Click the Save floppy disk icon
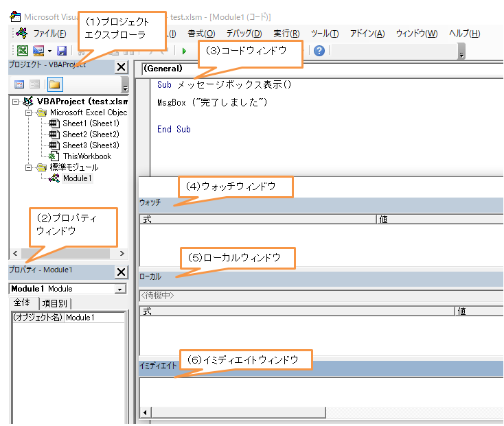Screen dimensions: 504x426 tap(61, 51)
